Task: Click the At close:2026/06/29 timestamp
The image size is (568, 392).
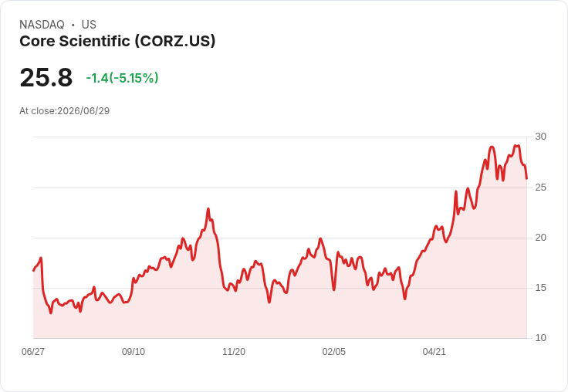Action: click(65, 111)
